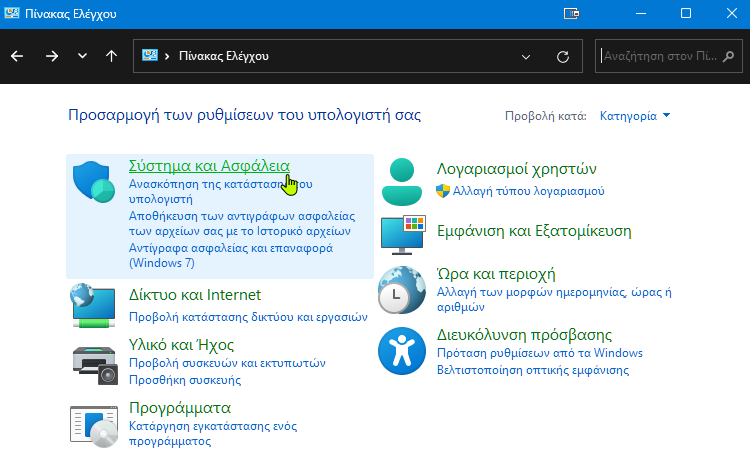Click the UAC shield beside Αλλαγή τύπου λογαριασμού
This screenshot has width=750, height=475.
(443, 191)
